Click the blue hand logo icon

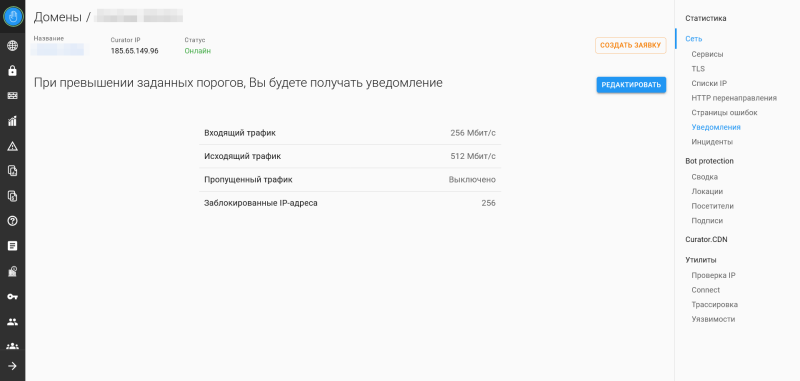pyautogui.click(x=13, y=17)
